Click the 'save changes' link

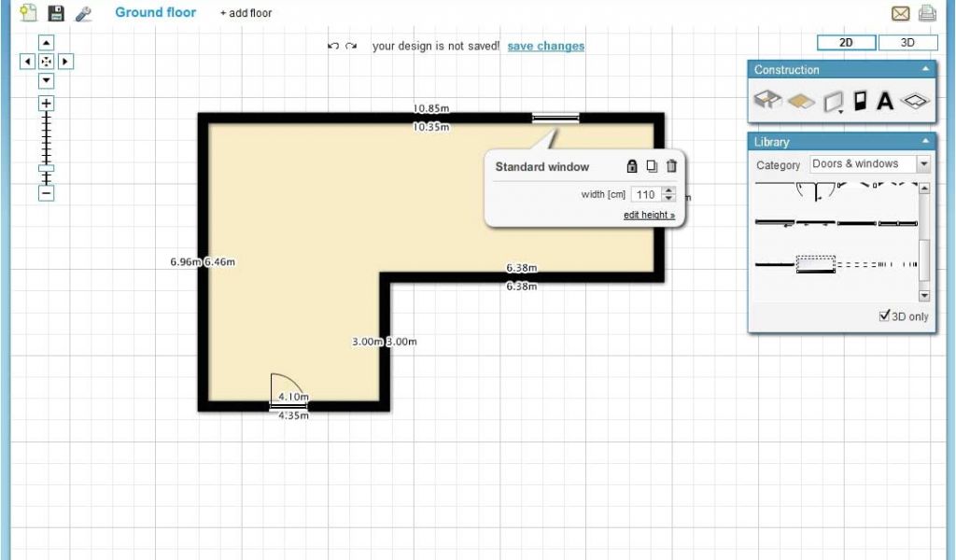click(546, 46)
